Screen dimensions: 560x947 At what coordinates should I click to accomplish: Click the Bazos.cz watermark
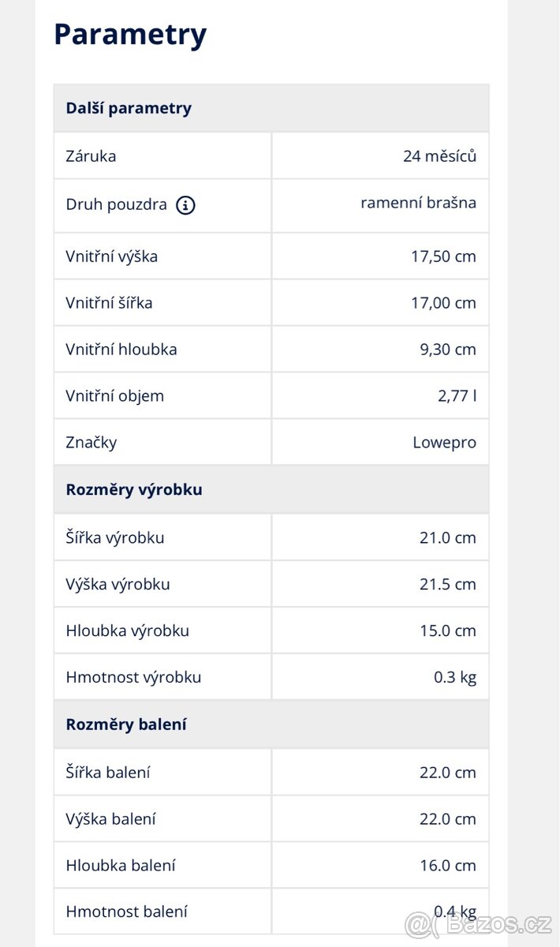point(481,924)
